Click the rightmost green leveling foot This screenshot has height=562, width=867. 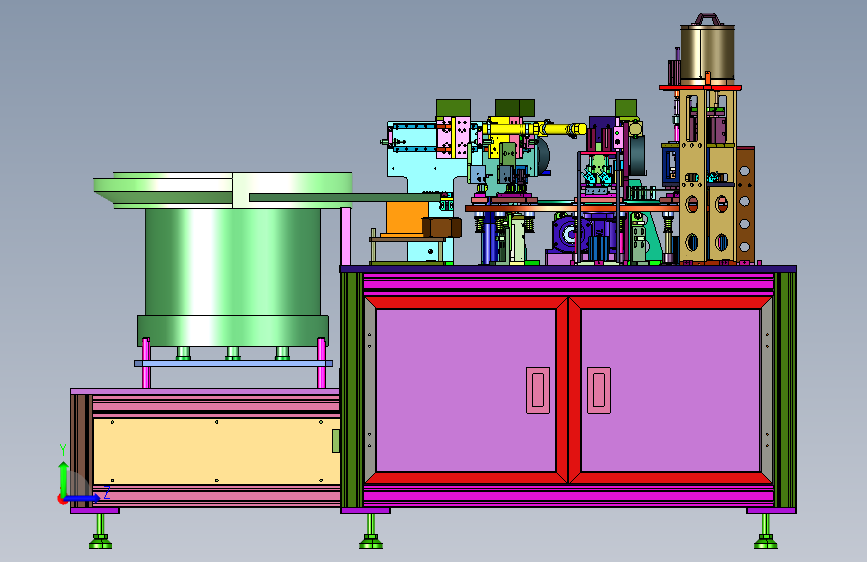pos(765,532)
